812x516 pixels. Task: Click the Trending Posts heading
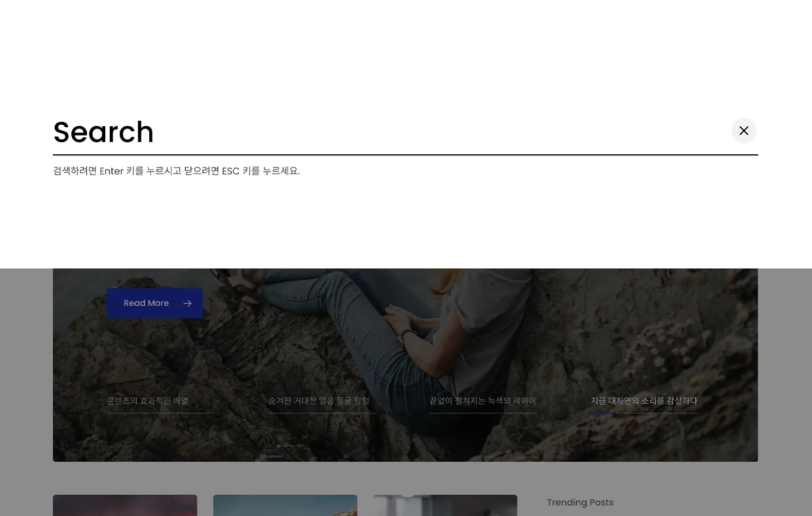580,502
